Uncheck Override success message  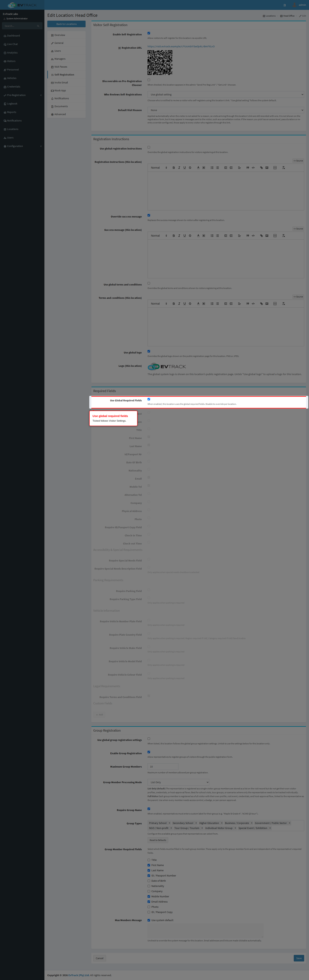(x=149, y=215)
